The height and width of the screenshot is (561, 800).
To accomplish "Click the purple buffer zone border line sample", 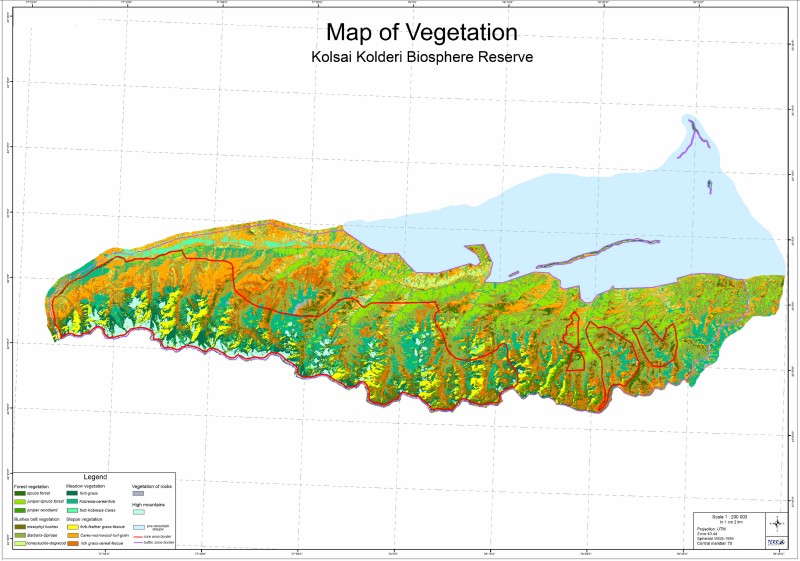I will point(138,543).
